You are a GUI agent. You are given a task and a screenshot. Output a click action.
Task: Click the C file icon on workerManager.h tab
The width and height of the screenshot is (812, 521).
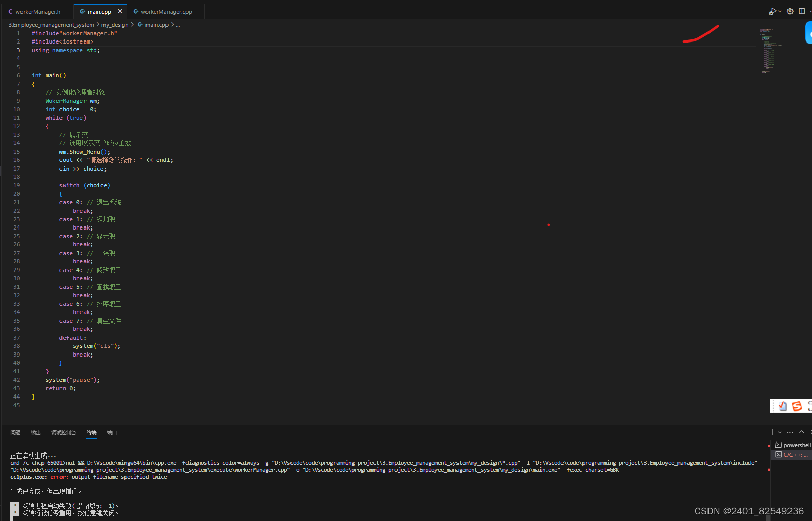pyautogui.click(x=10, y=12)
